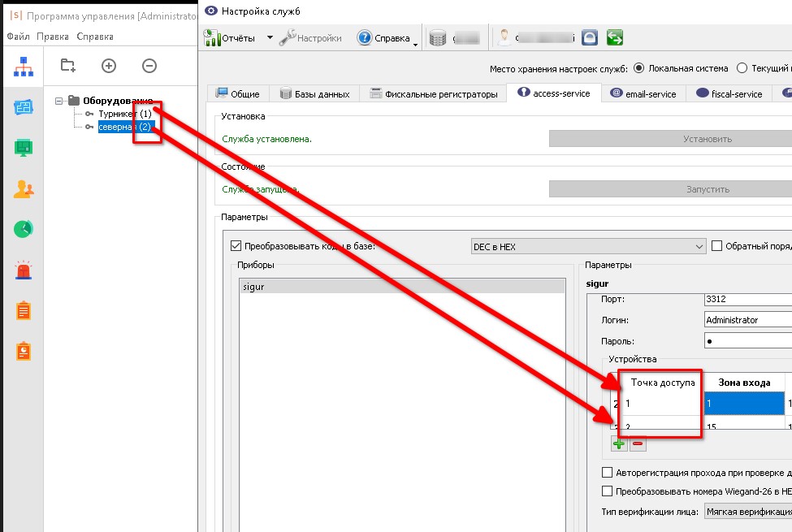
Task: Expand the Отчёты dropdown arrow
Action: click(x=270, y=37)
